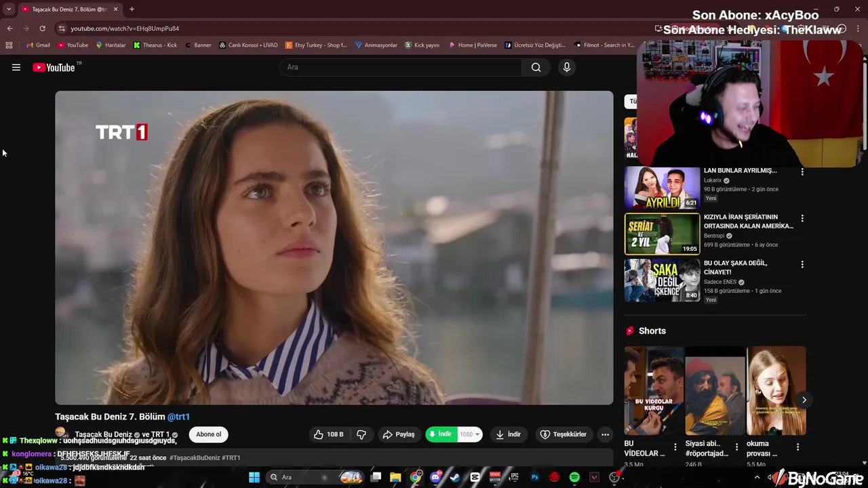Share the video via Paylaş button
The height and width of the screenshot is (488, 868).
(x=399, y=434)
